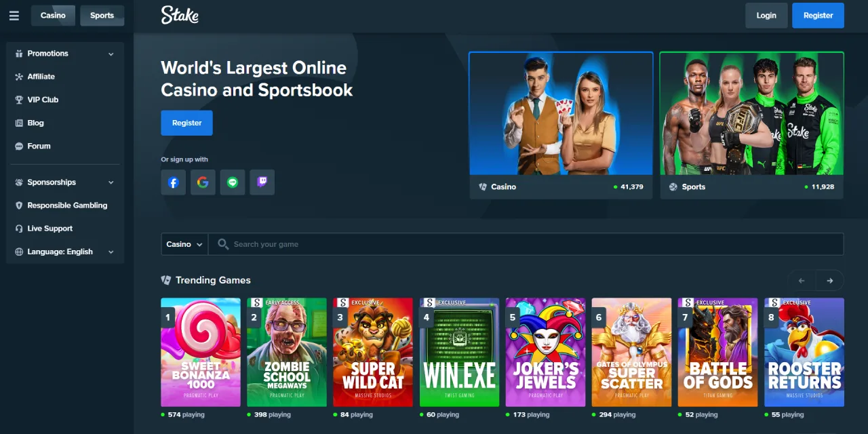Click the Stake logo
The image size is (868, 434).
pos(180,15)
